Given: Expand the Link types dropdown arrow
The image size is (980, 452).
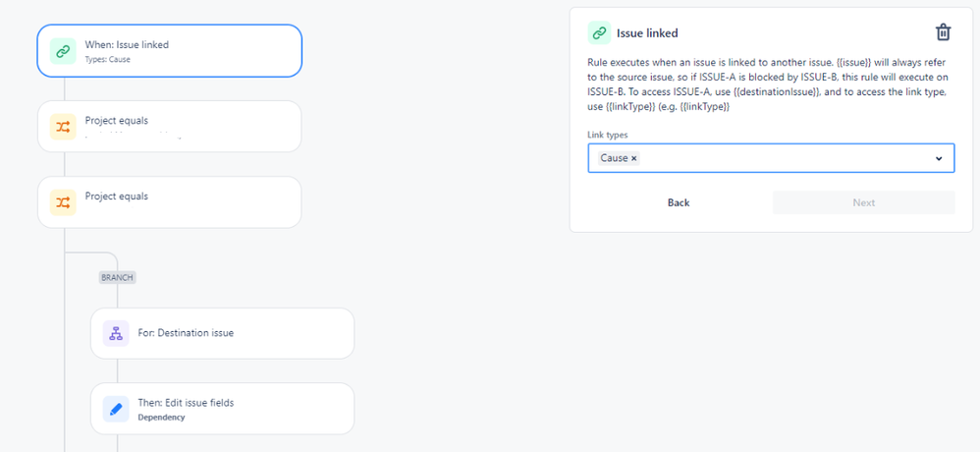Looking at the screenshot, I should [938, 158].
